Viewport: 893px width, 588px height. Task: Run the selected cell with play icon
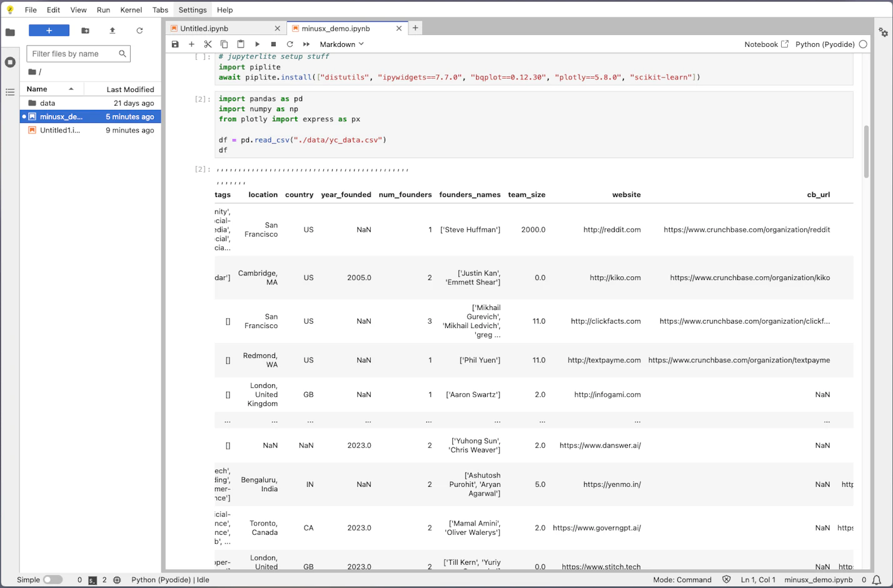[x=257, y=44]
